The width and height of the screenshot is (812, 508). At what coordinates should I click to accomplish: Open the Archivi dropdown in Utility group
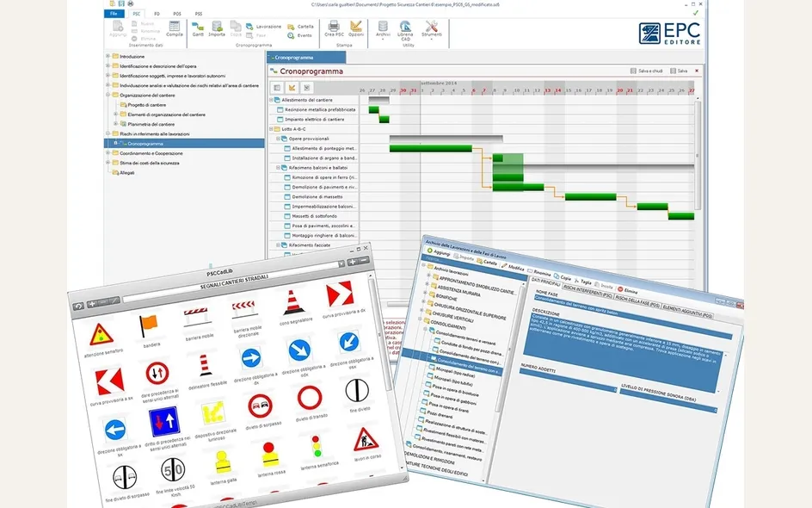[x=383, y=29]
